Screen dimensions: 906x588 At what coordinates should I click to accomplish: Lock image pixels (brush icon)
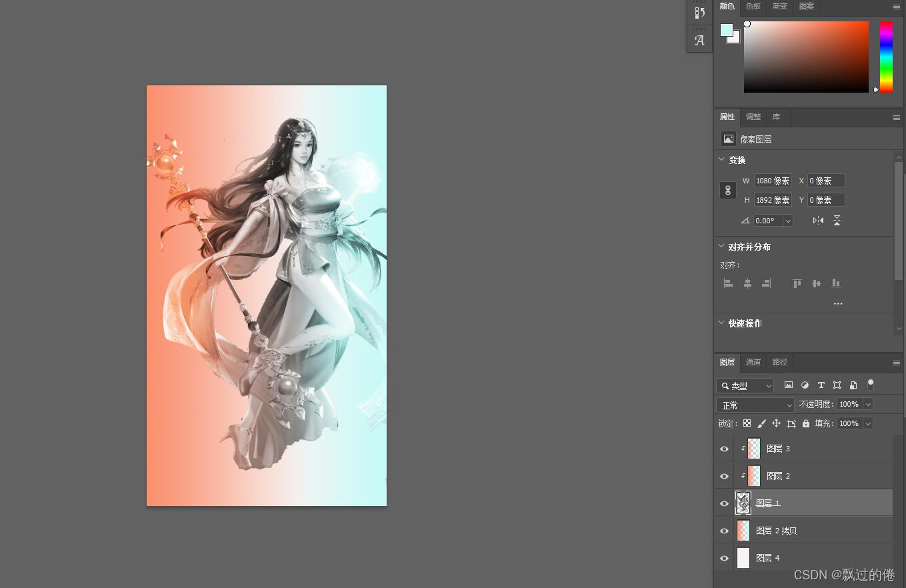[761, 423]
